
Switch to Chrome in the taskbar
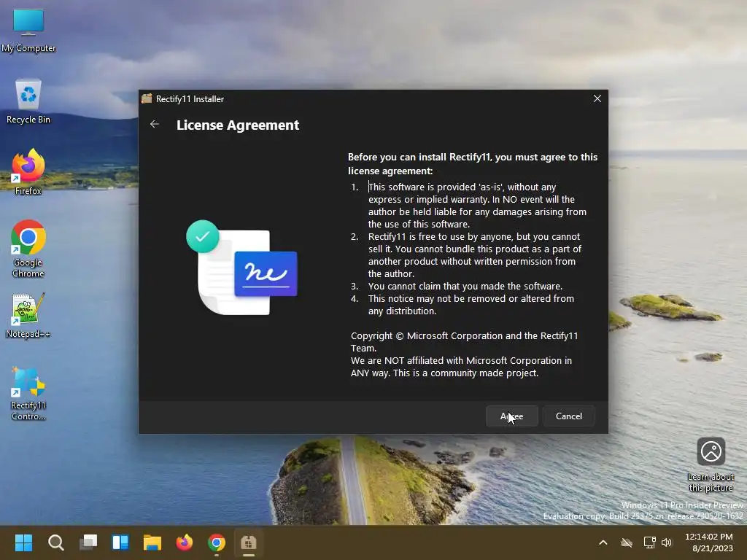216,542
